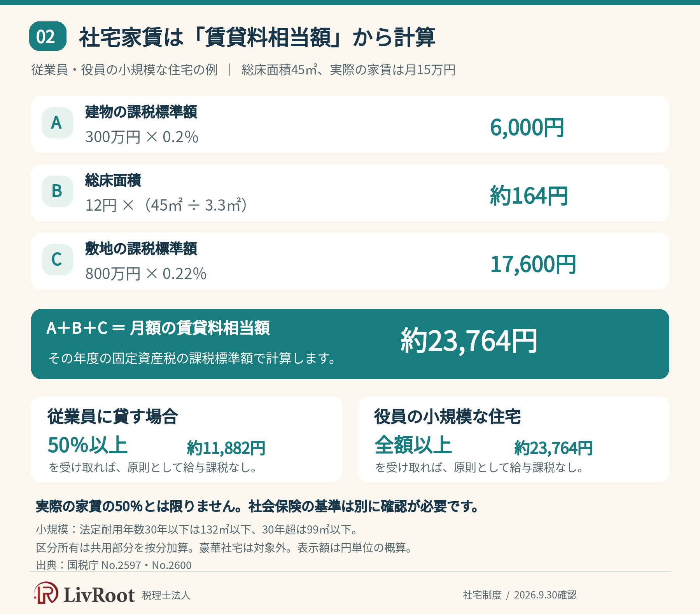
Task: Click 約23,764円 in the 役員 card
Action: pos(553,448)
